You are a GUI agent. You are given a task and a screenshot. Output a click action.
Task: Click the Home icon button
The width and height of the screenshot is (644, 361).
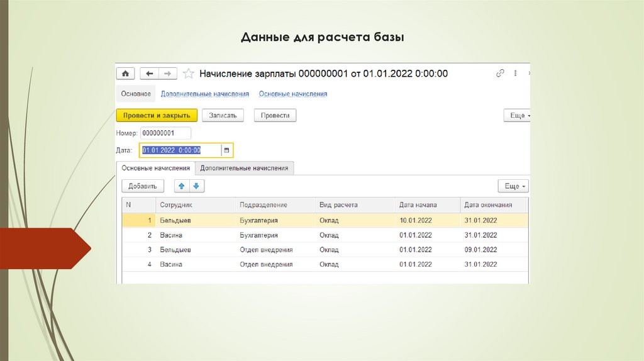pos(125,74)
